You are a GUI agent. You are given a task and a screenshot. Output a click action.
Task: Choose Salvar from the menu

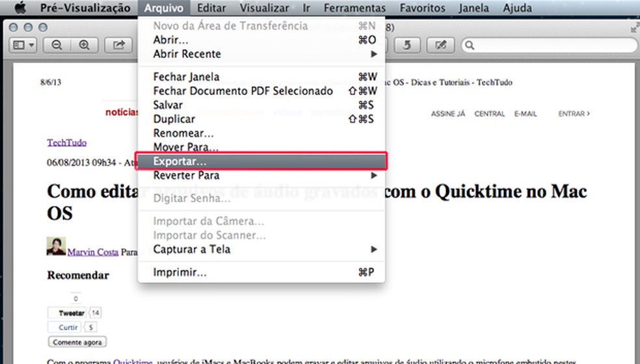[261, 105]
